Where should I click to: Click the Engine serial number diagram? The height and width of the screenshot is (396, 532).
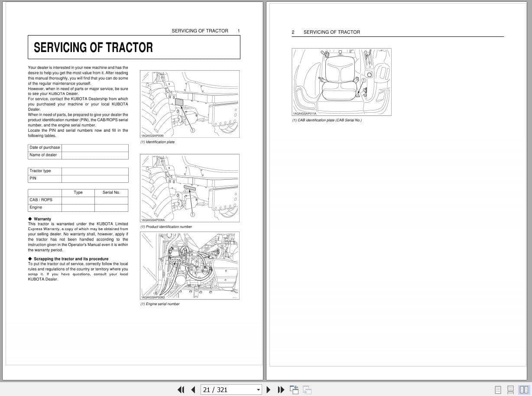189,265
